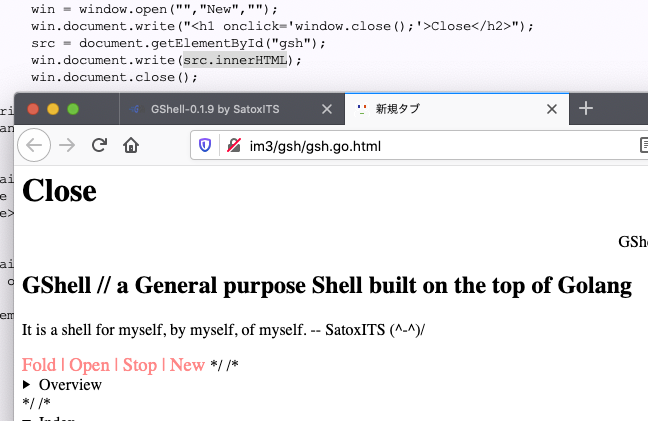Click the Close heading on the page
This screenshot has width=648, height=421.
(59, 190)
